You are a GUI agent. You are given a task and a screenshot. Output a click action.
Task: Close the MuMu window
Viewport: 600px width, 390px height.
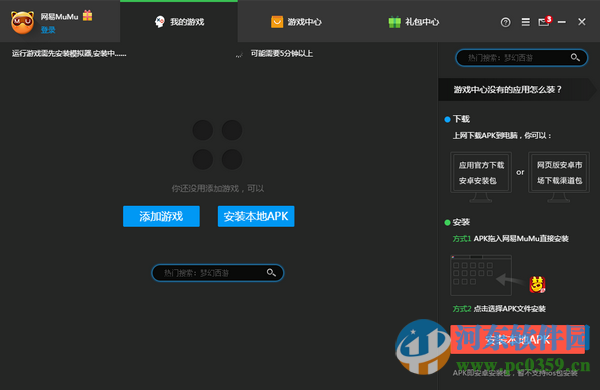click(x=582, y=22)
